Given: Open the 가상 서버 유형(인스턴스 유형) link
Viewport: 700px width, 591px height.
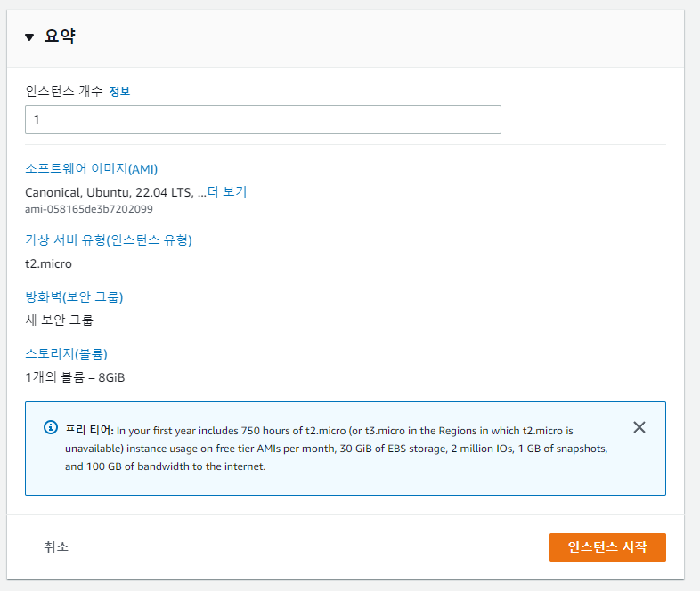Looking at the screenshot, I should click(109, 240).
